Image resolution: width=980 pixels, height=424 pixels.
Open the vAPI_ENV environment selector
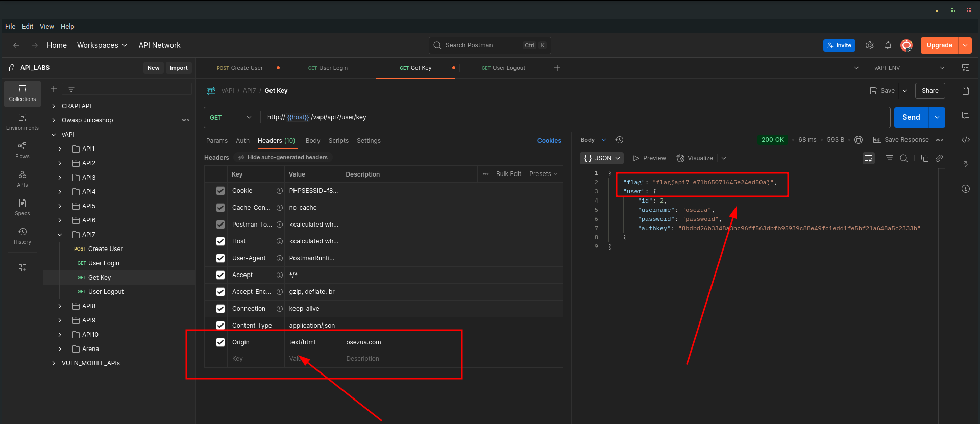(x=909, y=68)
